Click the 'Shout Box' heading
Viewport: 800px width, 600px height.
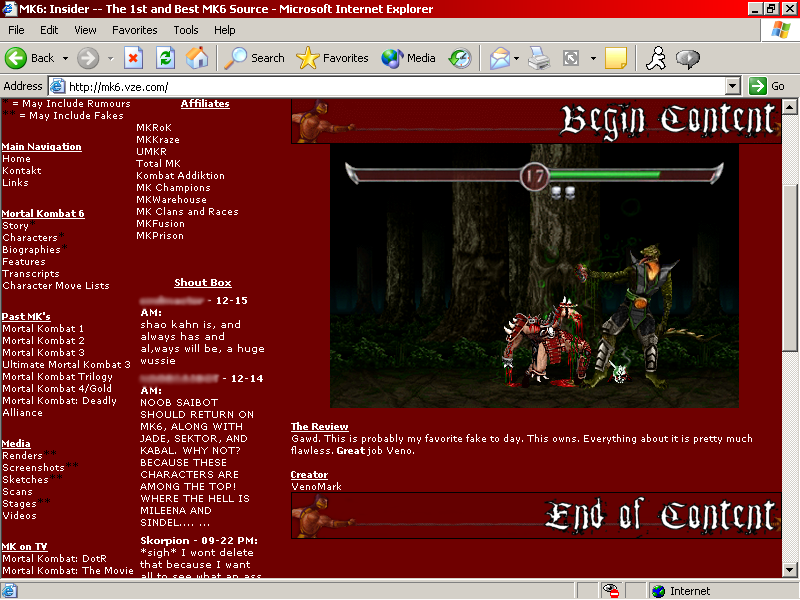tap(203, 282)
